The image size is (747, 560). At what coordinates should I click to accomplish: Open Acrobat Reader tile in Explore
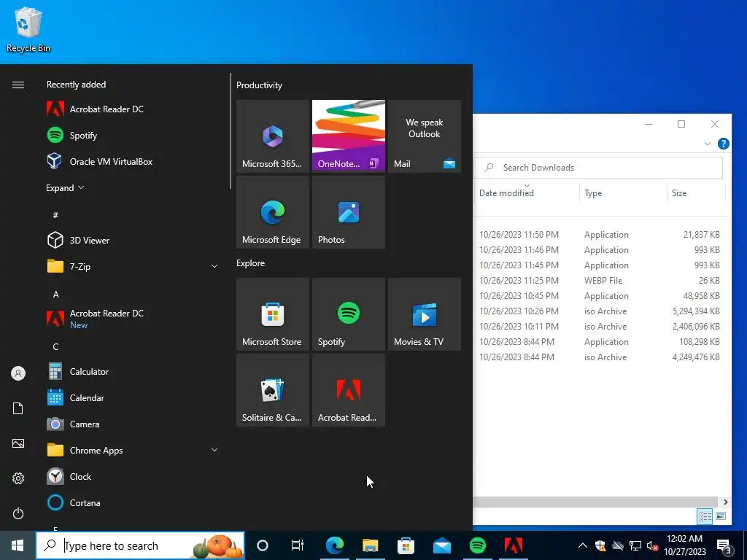pyautogui.click(x=349, y=390)
